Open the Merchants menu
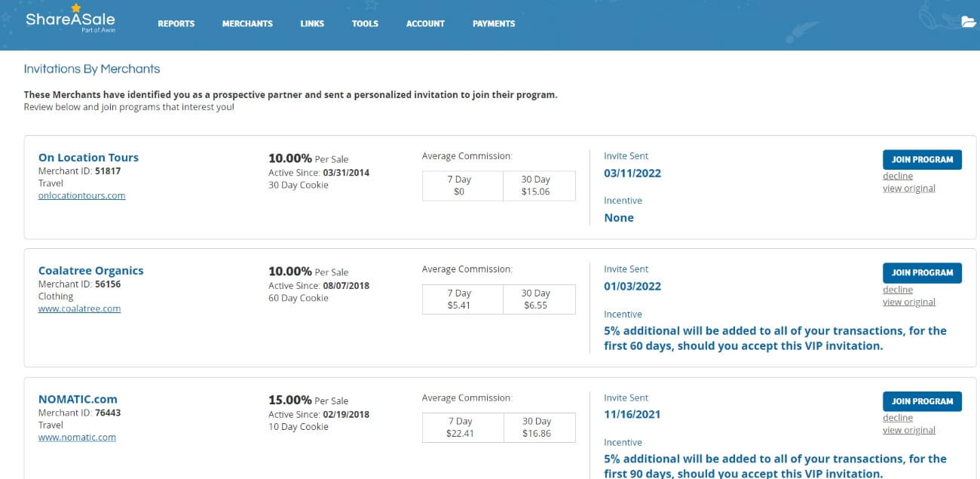980x479 pixels. pos(247,23)
